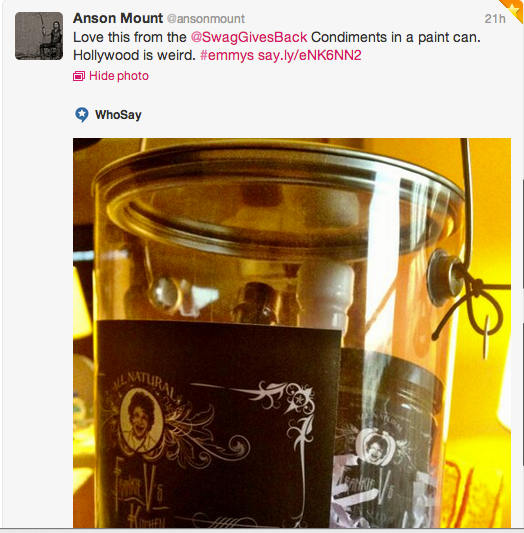Click the Anson Mount display name
This screenshot has width=524, height=533.
click(118, 18)
